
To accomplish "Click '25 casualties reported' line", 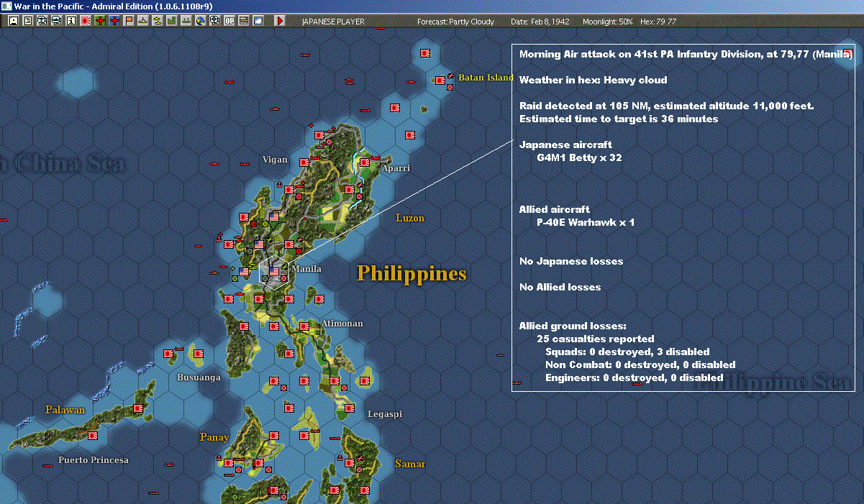I will pyautogui.click(x=595, y=339).
